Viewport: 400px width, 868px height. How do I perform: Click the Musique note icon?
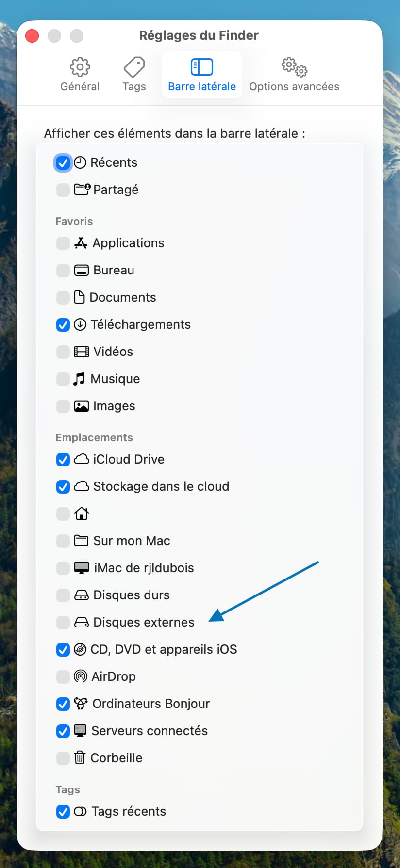click(79, 379)
